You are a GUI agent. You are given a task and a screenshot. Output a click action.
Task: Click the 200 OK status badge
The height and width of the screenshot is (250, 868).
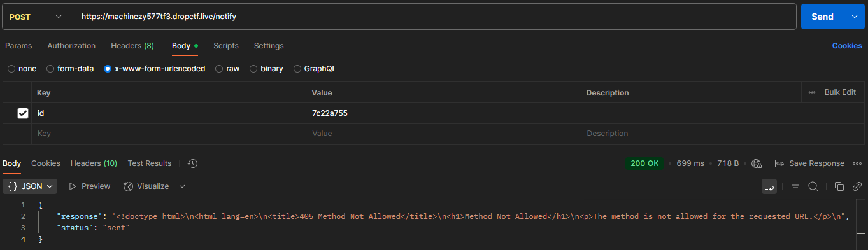(644, 163)
